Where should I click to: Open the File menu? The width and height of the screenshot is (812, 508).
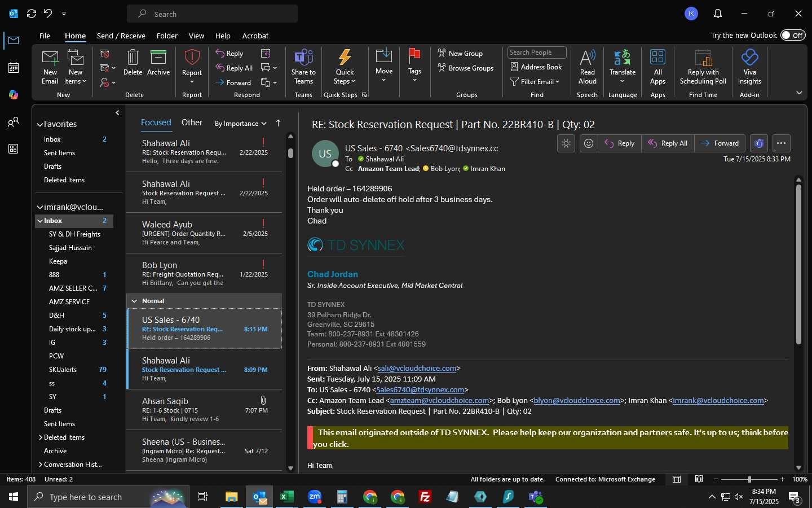coord(45,36)
